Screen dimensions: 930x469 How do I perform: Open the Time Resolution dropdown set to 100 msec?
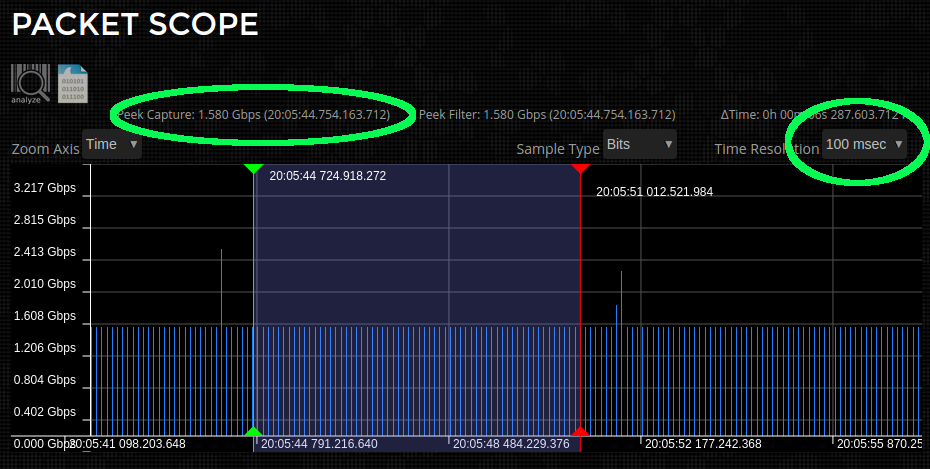coord(864,145)
